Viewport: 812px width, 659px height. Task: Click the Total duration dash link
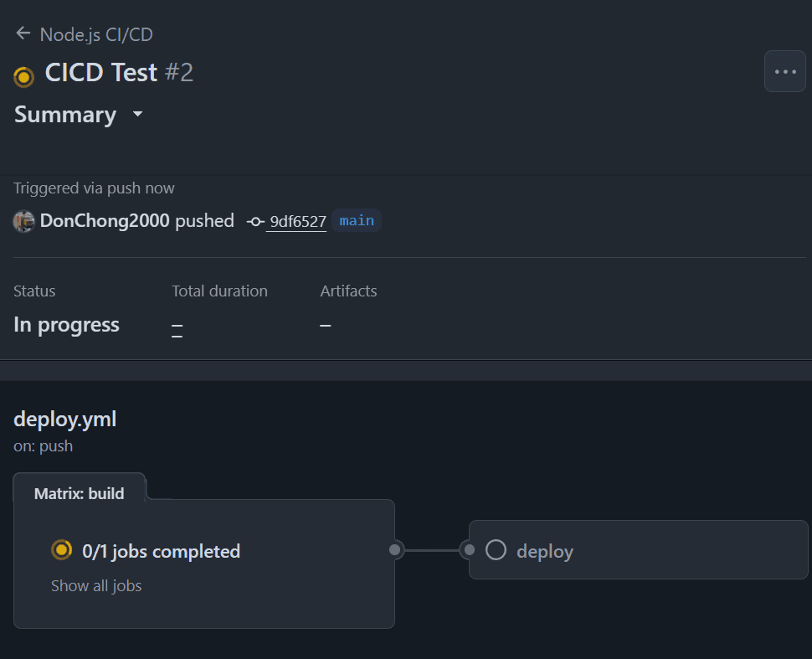(177, 326)
